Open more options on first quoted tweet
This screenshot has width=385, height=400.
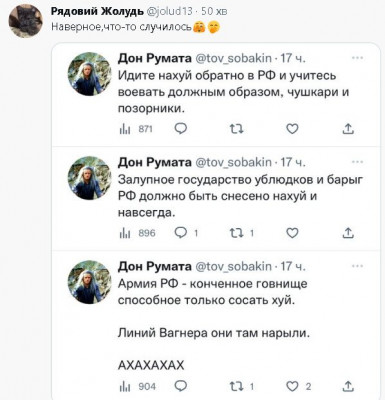point(357,58)
